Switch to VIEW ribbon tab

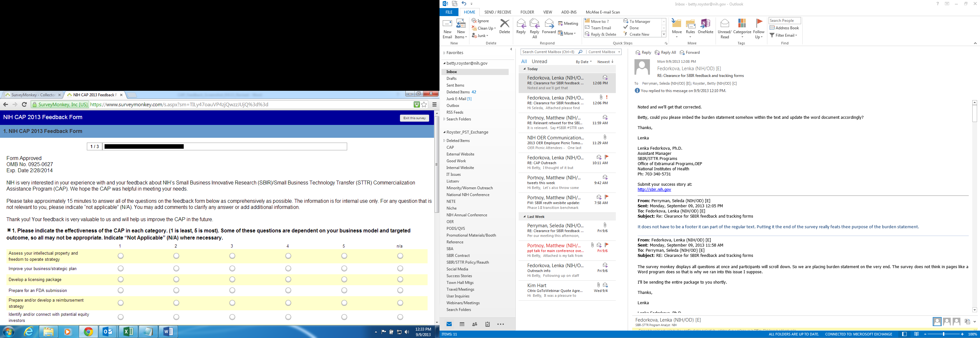tap(548, 12)
